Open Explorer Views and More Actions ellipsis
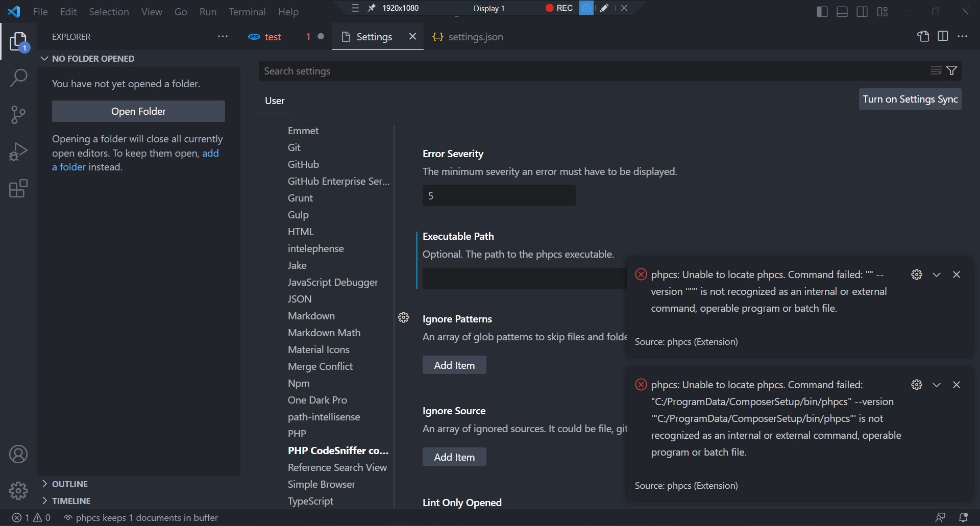 (223, 36)
